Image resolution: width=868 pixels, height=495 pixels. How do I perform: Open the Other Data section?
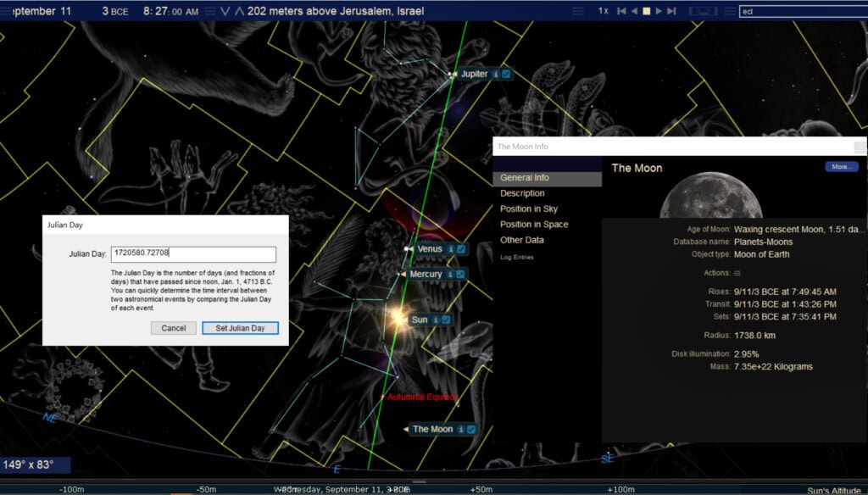522,240
